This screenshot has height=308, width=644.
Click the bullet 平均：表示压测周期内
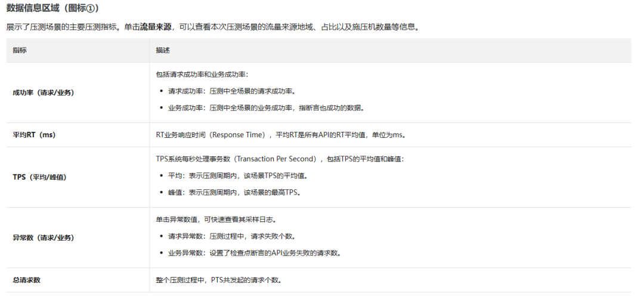pyautogui.click(x=238, y=175)
